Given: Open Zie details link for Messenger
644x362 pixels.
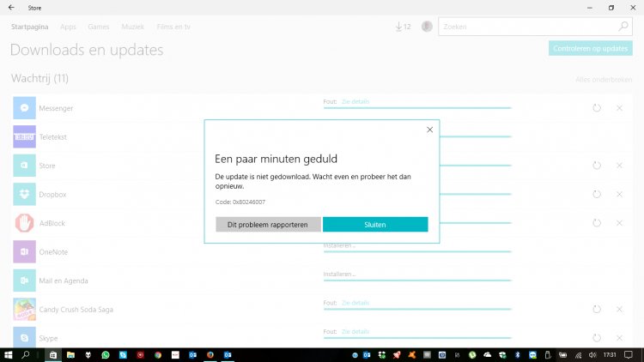Looking at the screenshot, I should (x=355, y=101).
